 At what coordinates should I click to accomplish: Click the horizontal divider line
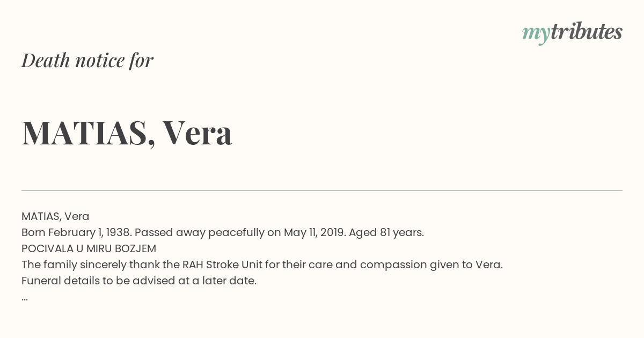[x=322, y=190]
